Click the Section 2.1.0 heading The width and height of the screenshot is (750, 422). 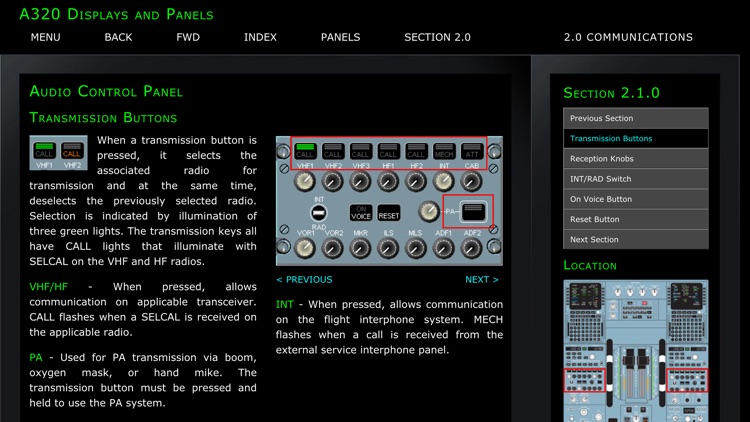click(x=611, y=93)
